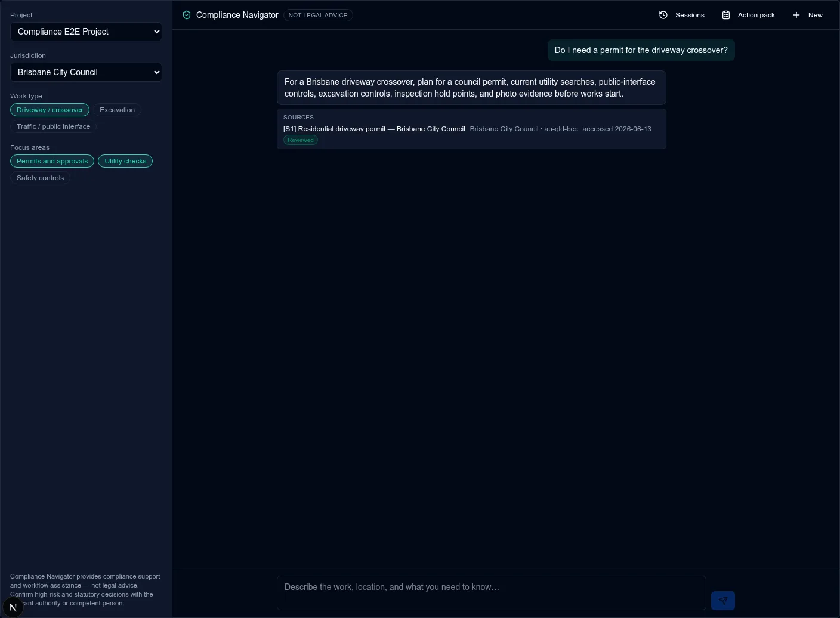
Task: Open the Sessions history icon
Action: pyautogui.click(x=663, y=15)
